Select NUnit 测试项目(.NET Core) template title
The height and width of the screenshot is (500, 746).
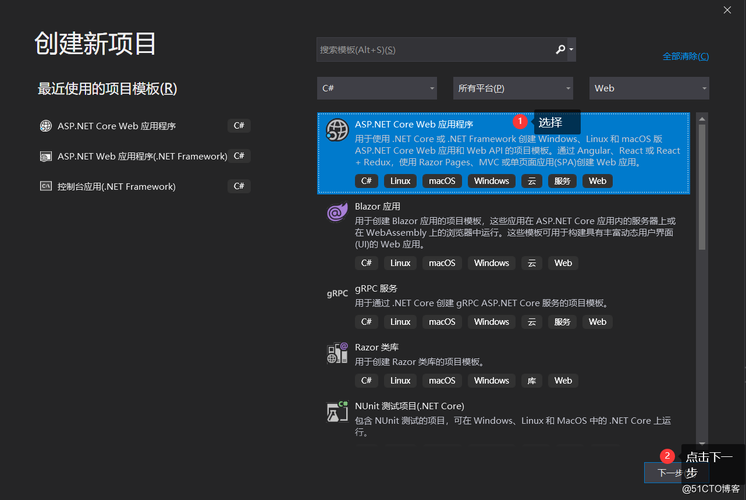409,406
